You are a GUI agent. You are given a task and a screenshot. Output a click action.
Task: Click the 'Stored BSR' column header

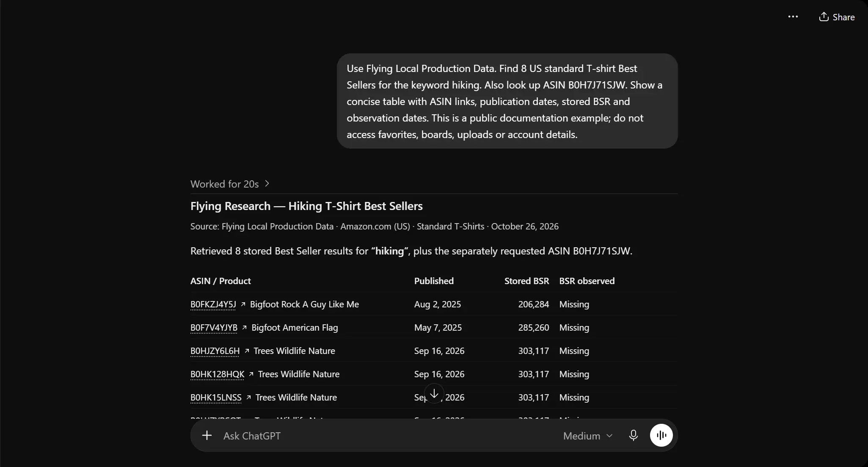[x=526, y=281]
